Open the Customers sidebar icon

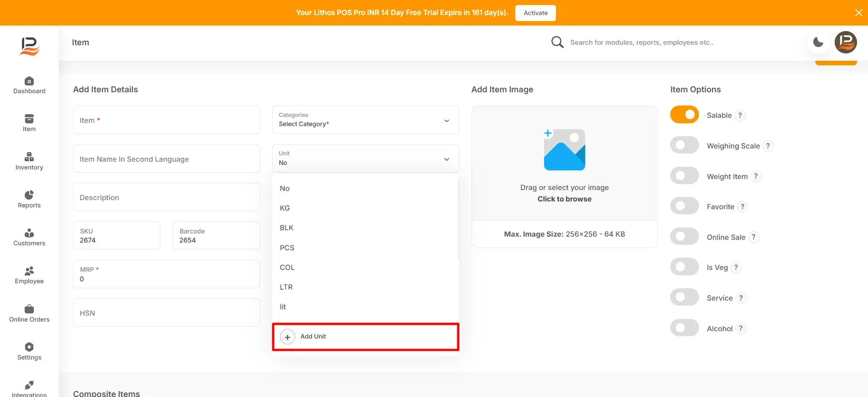pyautogui.click(x=29, y=233)
